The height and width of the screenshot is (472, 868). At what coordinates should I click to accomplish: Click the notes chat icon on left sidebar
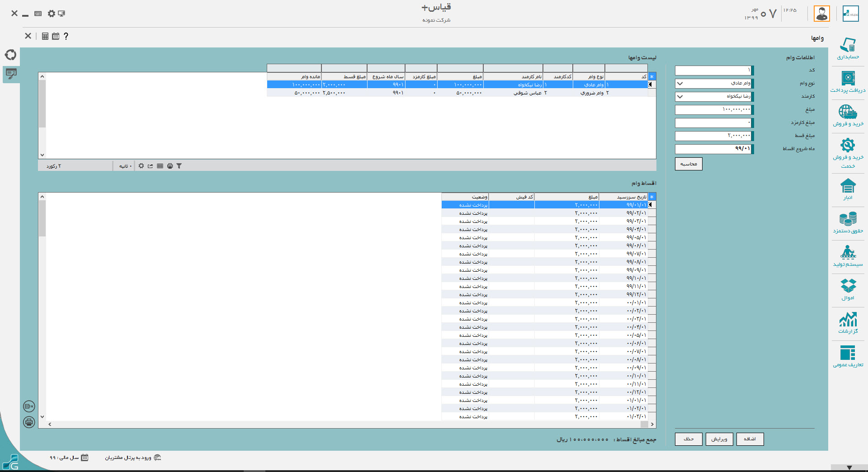coord(11,74)
